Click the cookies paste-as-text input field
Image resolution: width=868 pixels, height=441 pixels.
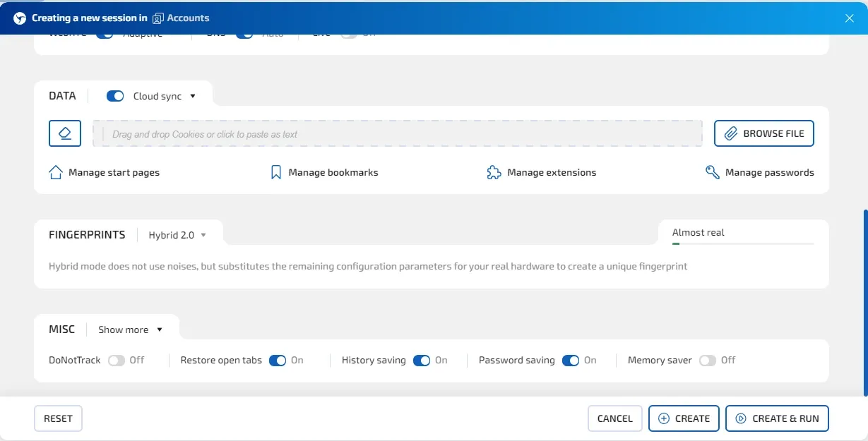(397, 133)
